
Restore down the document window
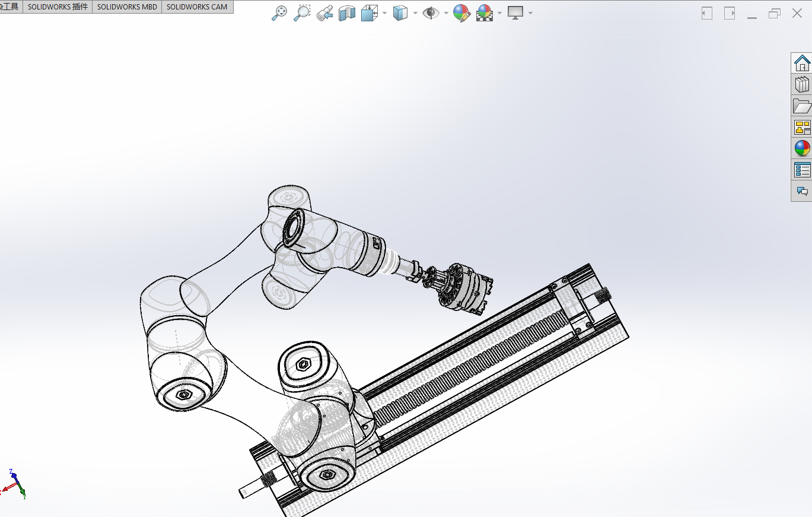775,13
